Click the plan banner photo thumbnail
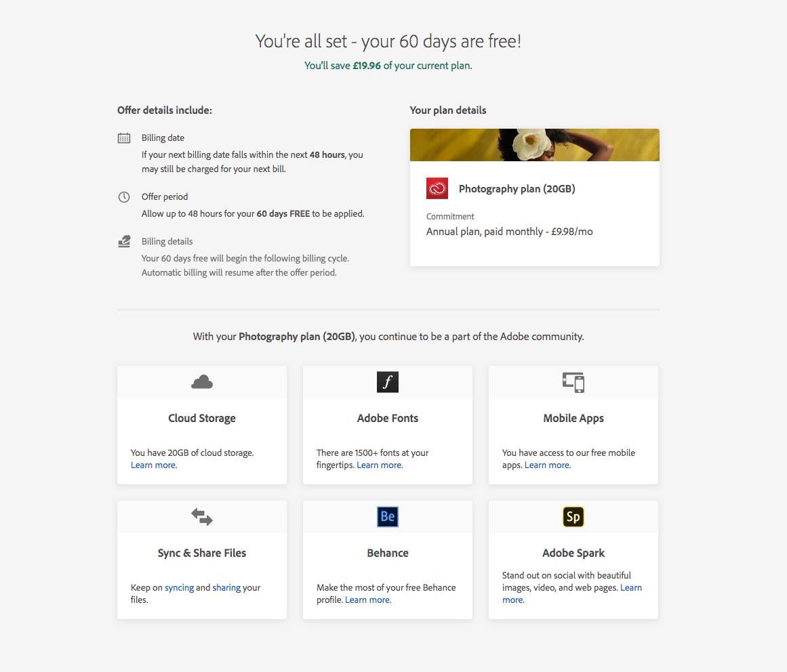787x672 pixels. click(535, 145)
